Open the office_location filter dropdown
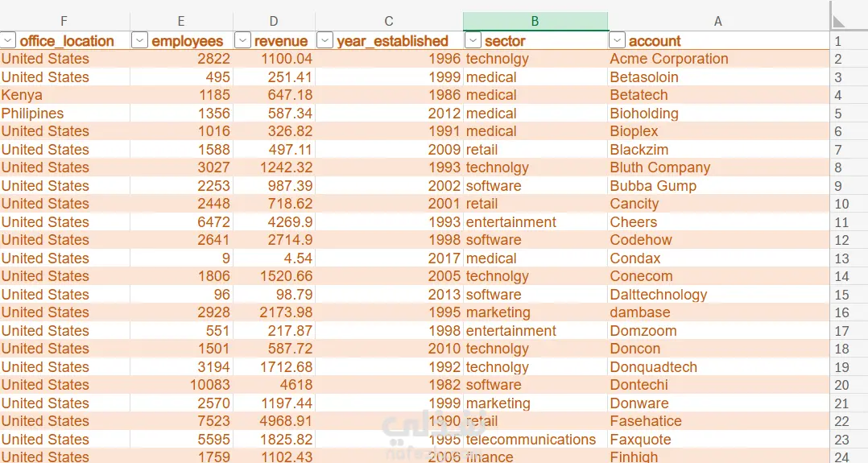The width and height of the screenshot is (868, 463). click(8, 40)
